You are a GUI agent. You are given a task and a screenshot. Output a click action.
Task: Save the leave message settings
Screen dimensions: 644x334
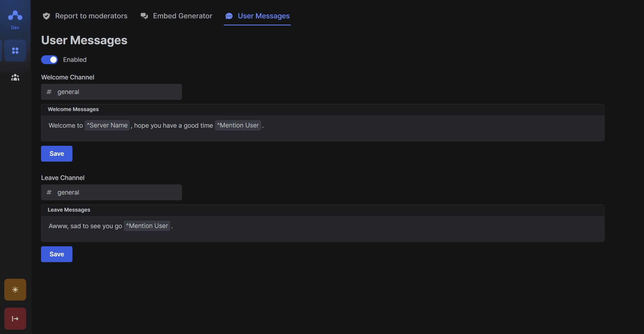[57, 254]
